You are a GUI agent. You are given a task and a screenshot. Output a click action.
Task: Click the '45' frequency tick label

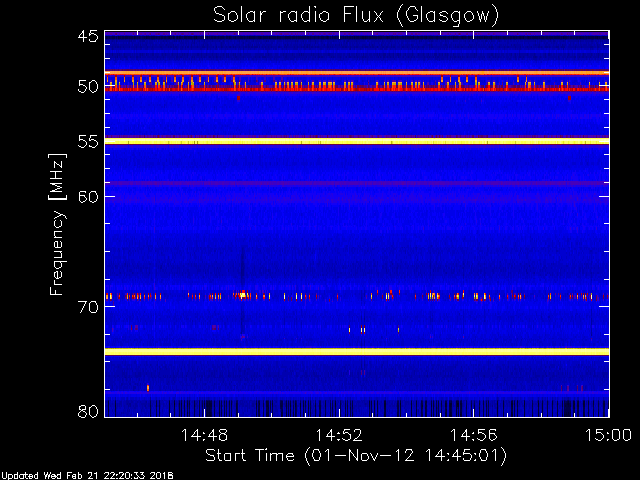pyautogui.click(x=88, y=36)
